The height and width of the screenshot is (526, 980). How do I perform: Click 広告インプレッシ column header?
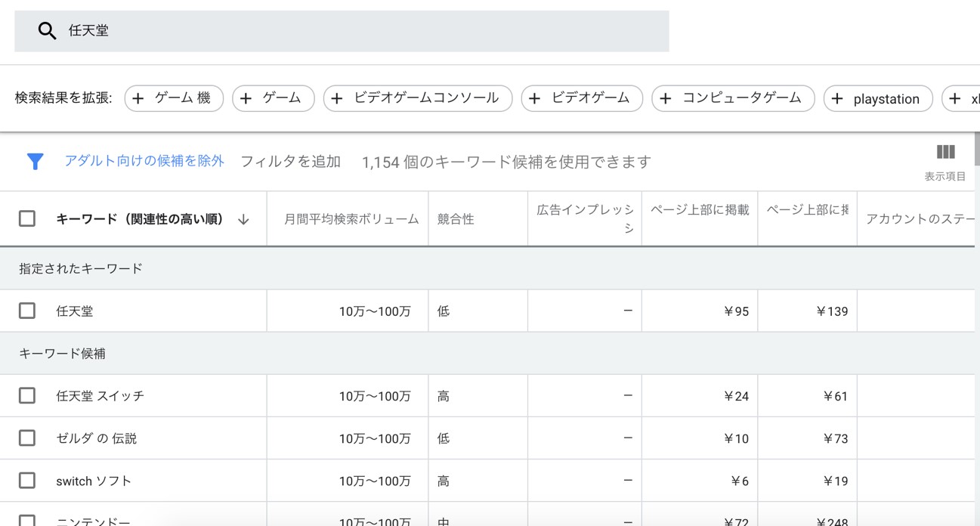point(585,218)
